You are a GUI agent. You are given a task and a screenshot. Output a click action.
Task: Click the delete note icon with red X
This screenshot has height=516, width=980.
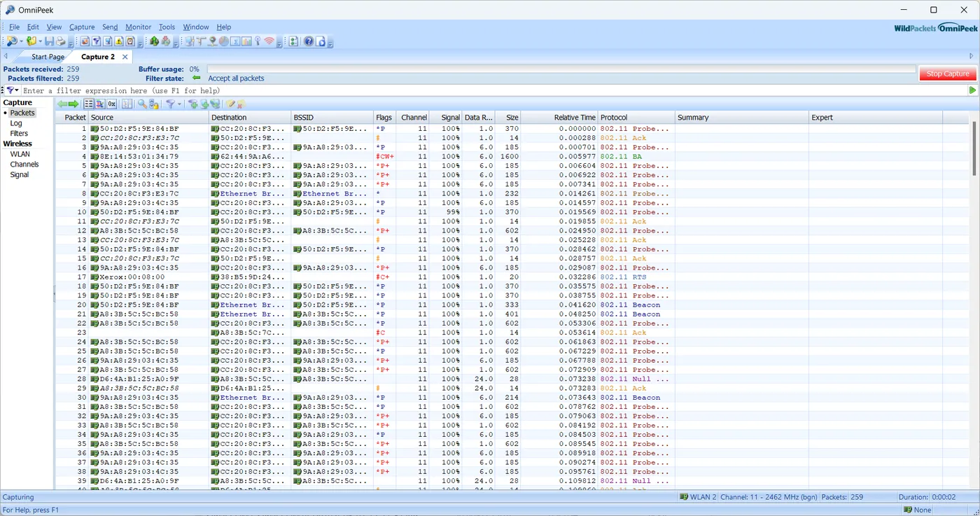tap(241, 104)
